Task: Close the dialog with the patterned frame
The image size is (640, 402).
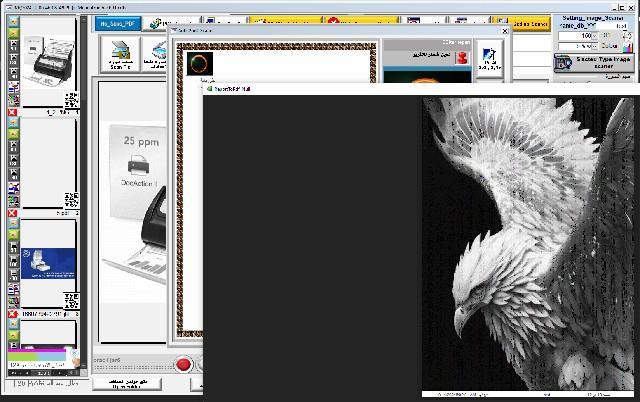Action: 505,31
